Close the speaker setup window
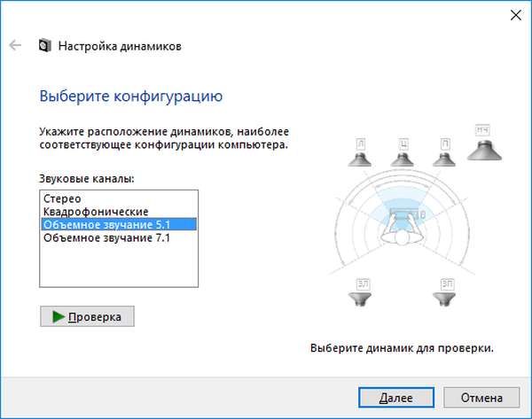 pyautogui.click(x=513, y=15)
